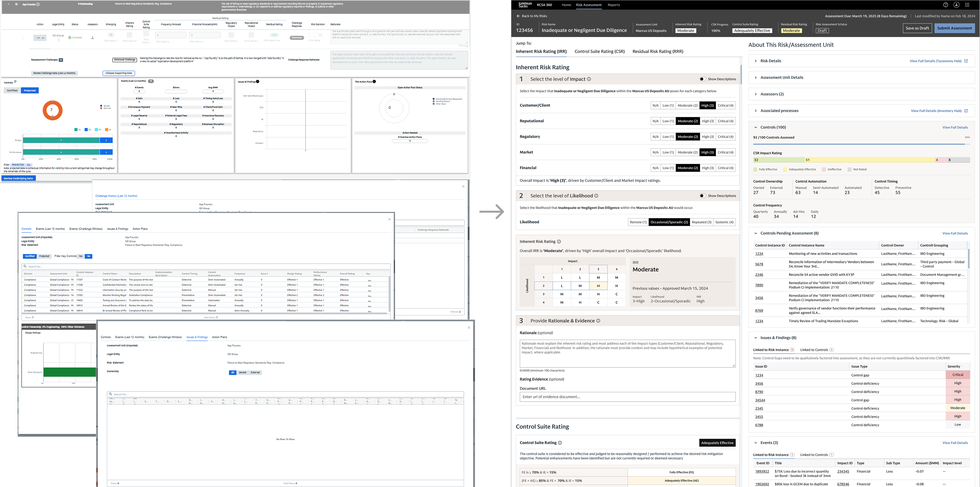Viewport: 980px width, 487px height.
Task: Click the Save as Draft button
Action: coord(917,28)
